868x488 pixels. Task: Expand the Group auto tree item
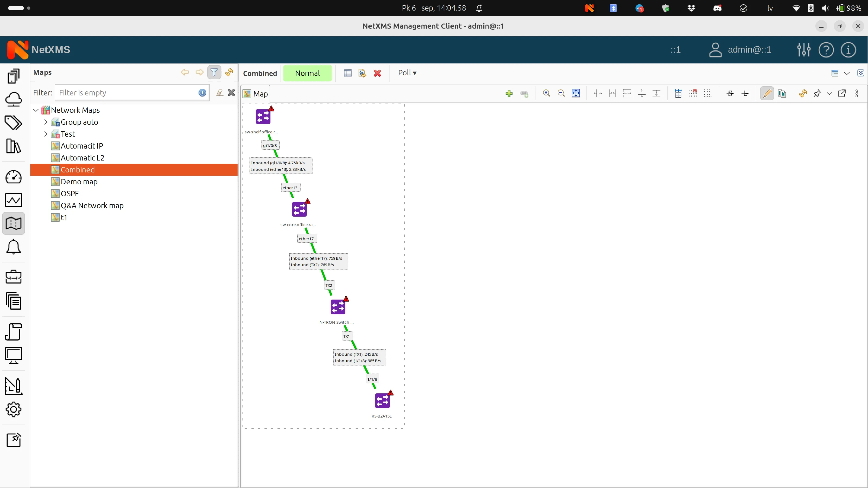[x=46, y=122]
